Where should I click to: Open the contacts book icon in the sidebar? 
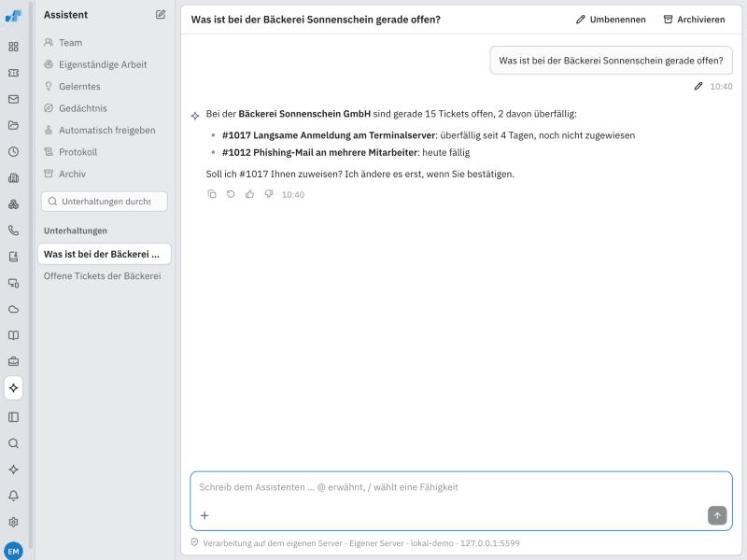pyautogui.click(x=13, y=257)
